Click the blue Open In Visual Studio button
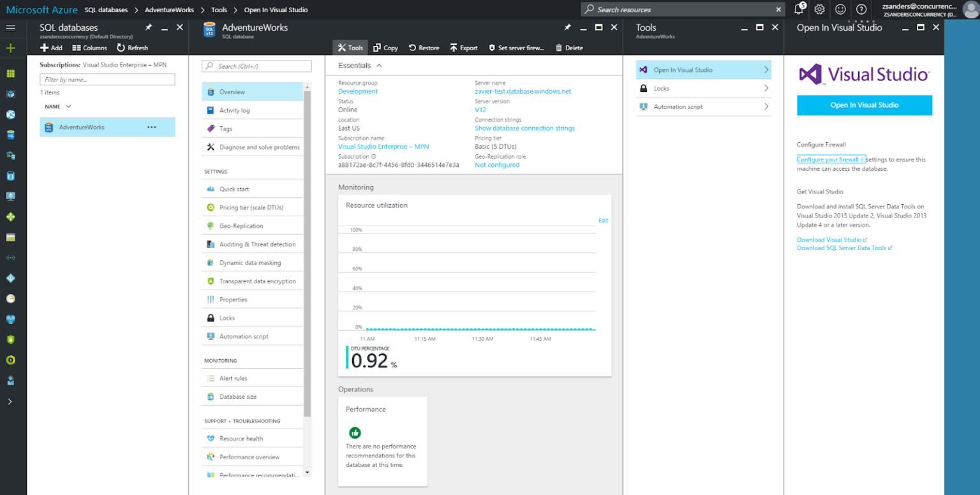This screenshot has height=495, width=980. tap(865, 105)
